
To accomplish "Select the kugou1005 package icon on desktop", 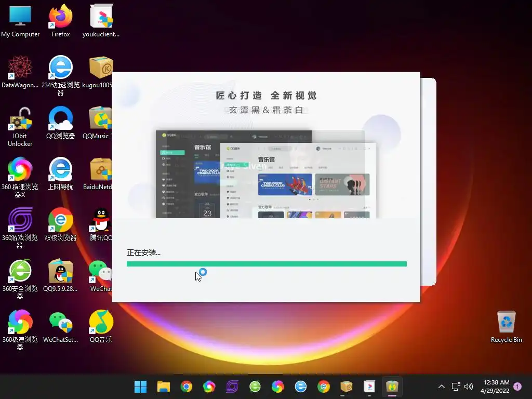I will (97, 72).
